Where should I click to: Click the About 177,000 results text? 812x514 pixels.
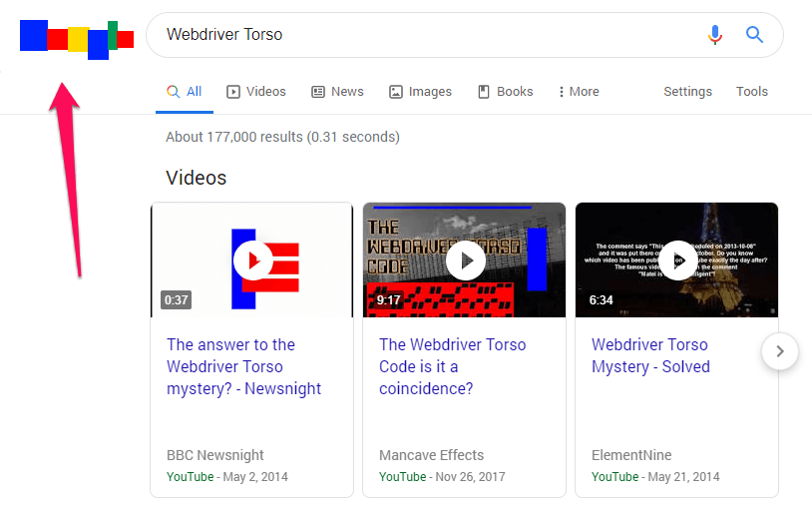point(282,137)
